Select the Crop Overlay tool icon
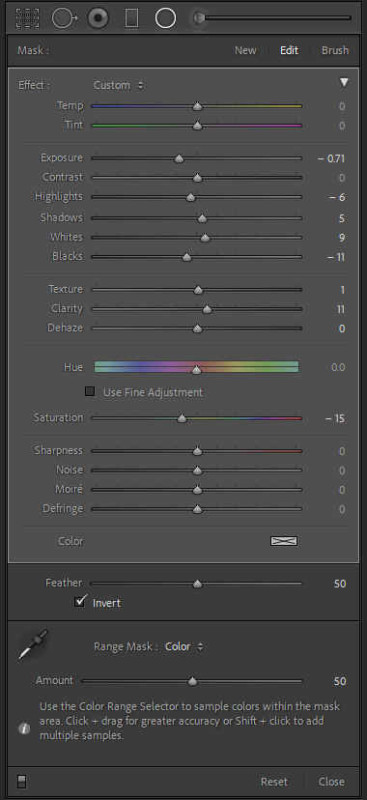The height and width of the screenshot is (800, 367). [x=27, y=19]
